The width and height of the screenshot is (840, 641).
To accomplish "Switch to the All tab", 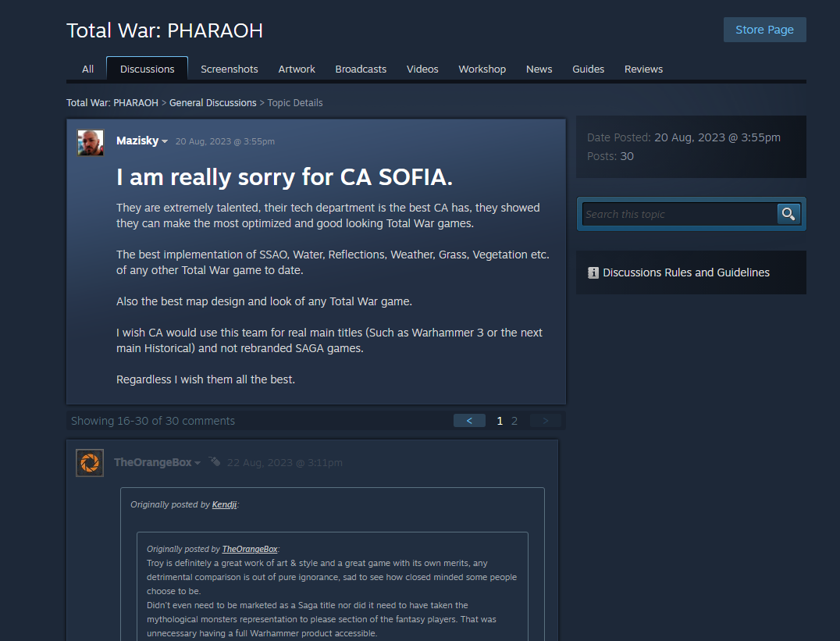I will coord(88,69).
